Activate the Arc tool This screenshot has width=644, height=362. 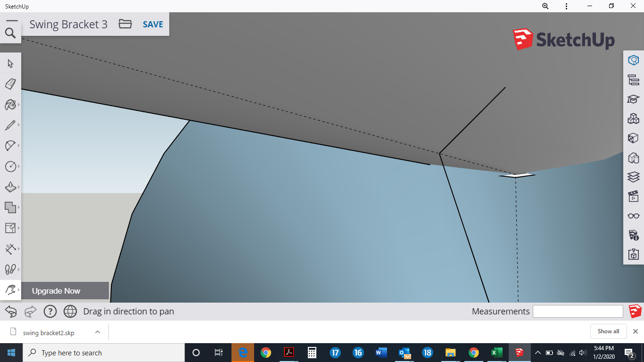pos(10,146)
